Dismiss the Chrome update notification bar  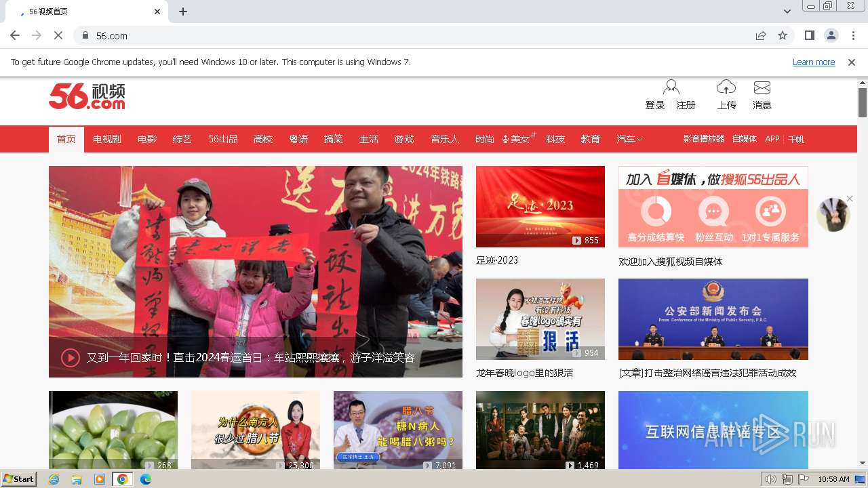coord(852,62)
